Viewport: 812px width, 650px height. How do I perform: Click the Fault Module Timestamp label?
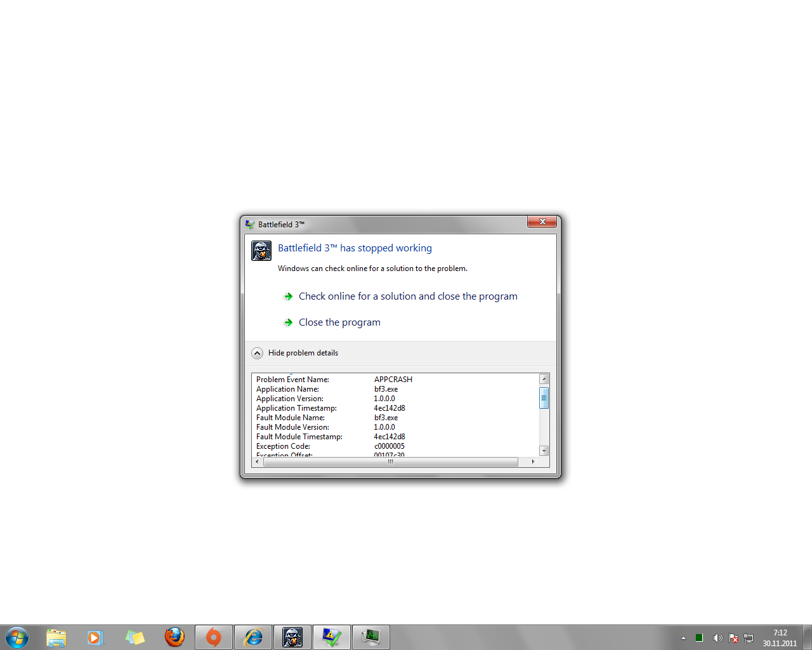299,437
